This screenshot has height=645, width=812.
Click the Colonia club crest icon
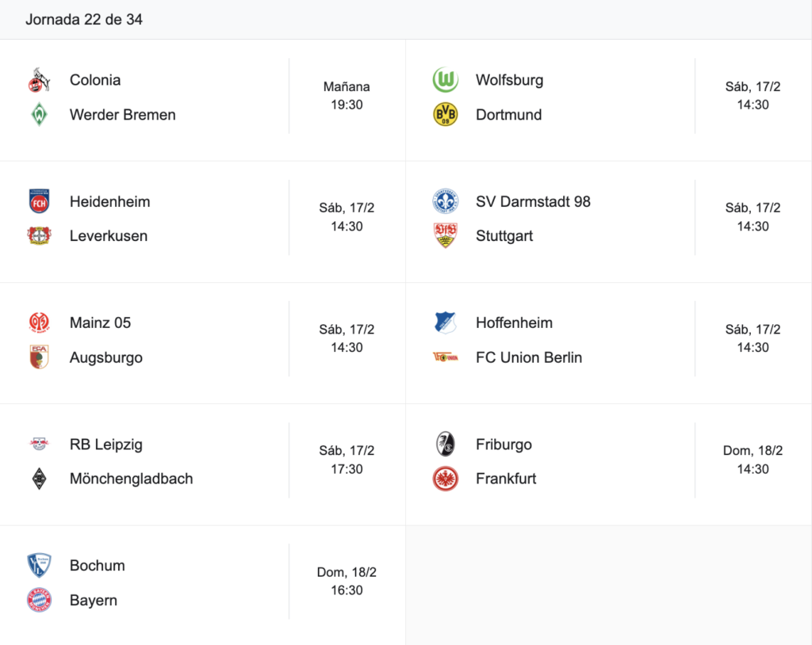[39, 80]
